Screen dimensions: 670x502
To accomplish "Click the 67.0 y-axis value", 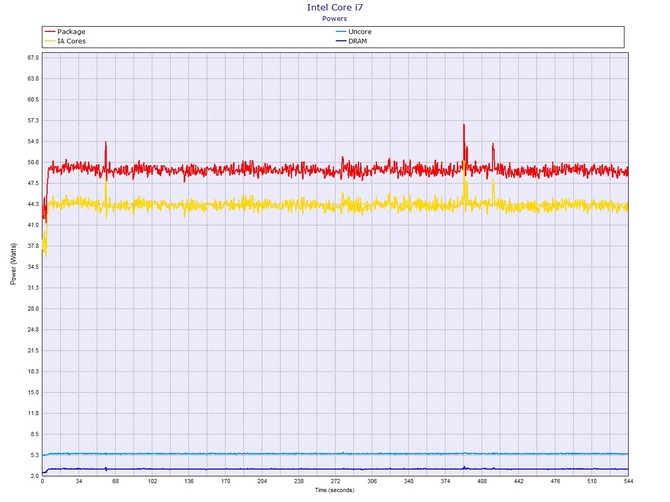I will (33, 58).
